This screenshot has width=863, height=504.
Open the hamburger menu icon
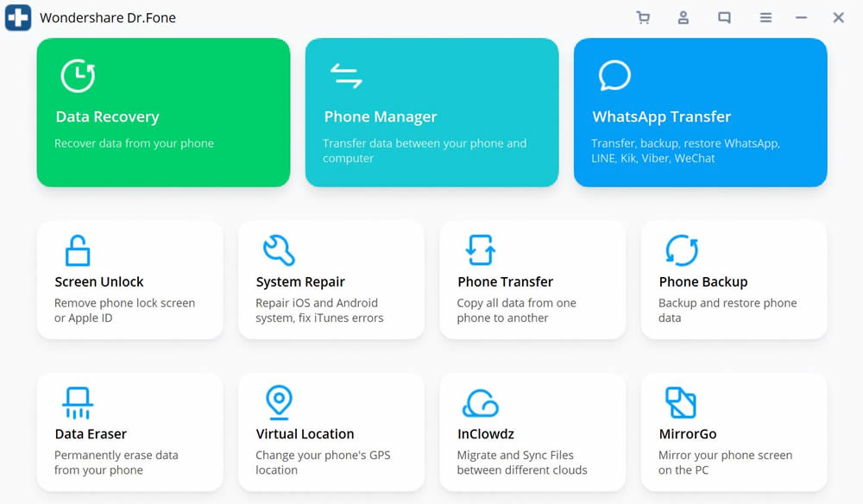(x=765, y=17)
